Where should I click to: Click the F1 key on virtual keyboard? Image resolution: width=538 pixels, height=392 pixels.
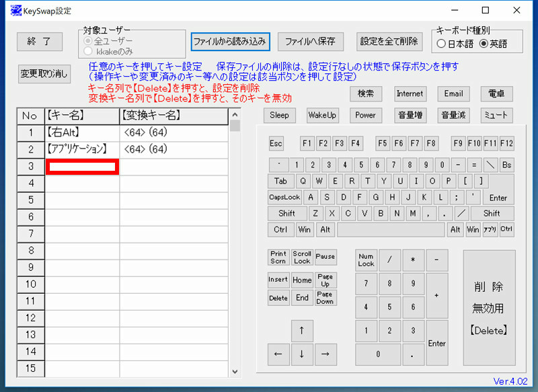(307, 143)
